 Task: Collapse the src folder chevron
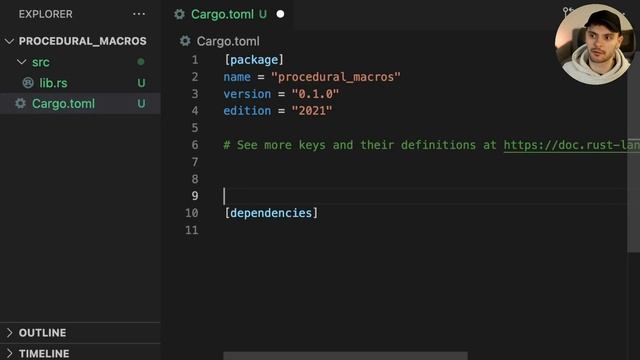coord(21,62)
